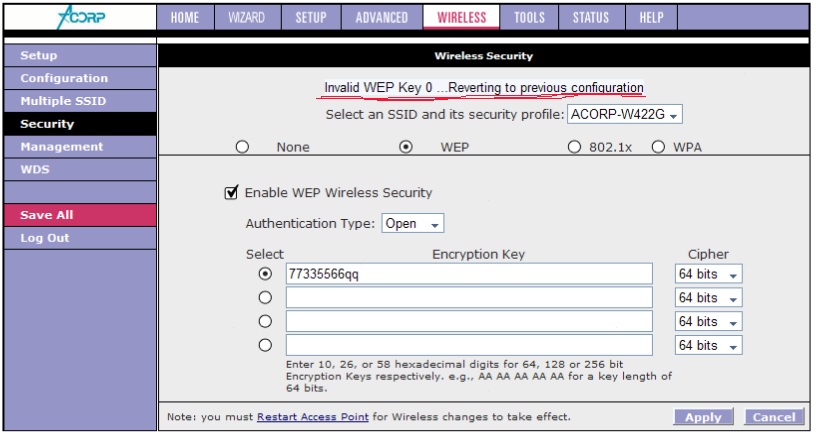Switch to the ADVANCED tab
The width and height of the screenshot is (816, 440).
point(382,17)
